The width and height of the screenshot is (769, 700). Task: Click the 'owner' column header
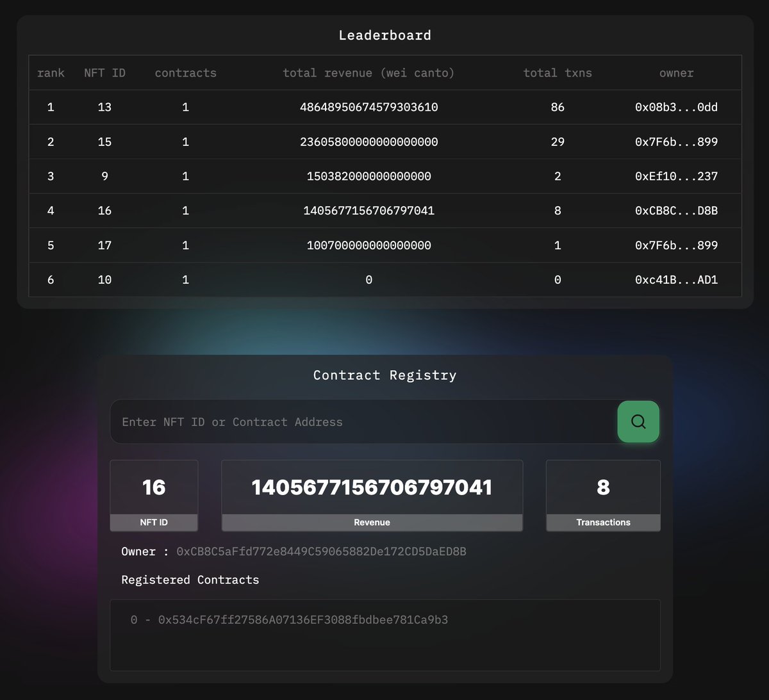676,73
